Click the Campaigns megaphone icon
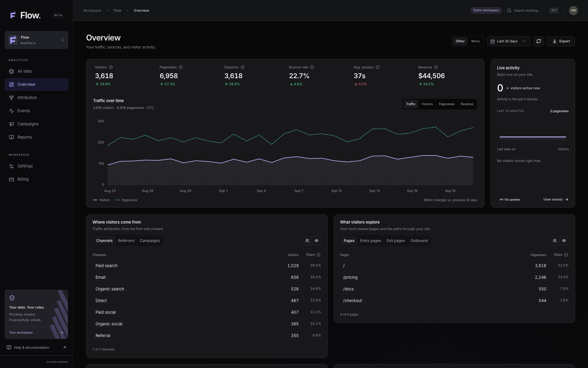Image resolution: width=588 pixels, height=368 pixels. pos(11,124)
